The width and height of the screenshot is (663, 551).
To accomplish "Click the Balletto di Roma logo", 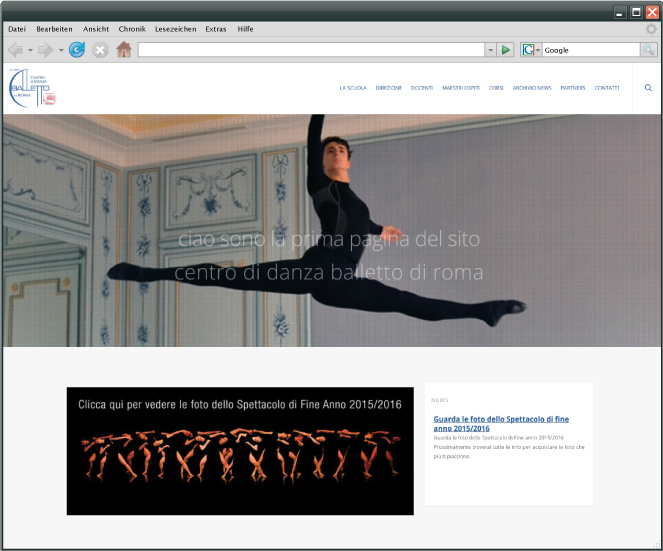I will tap(32, 88).
